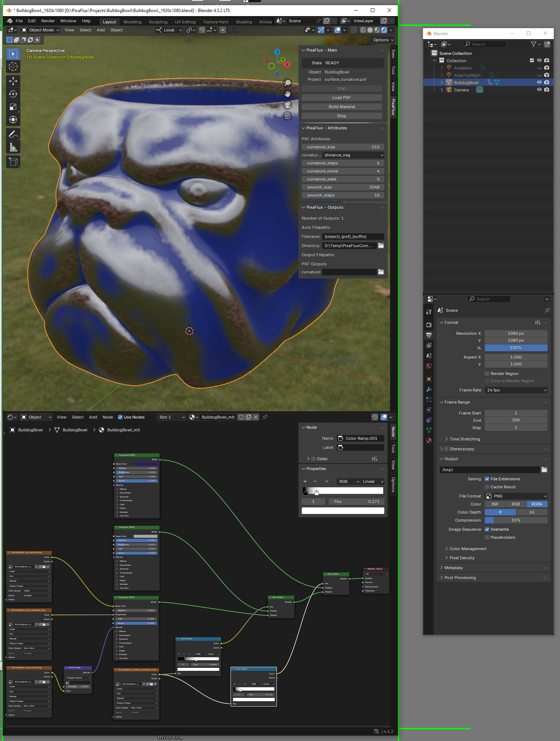
Task: Open the File Format PNG dropdown
Action: coord(516,496)
